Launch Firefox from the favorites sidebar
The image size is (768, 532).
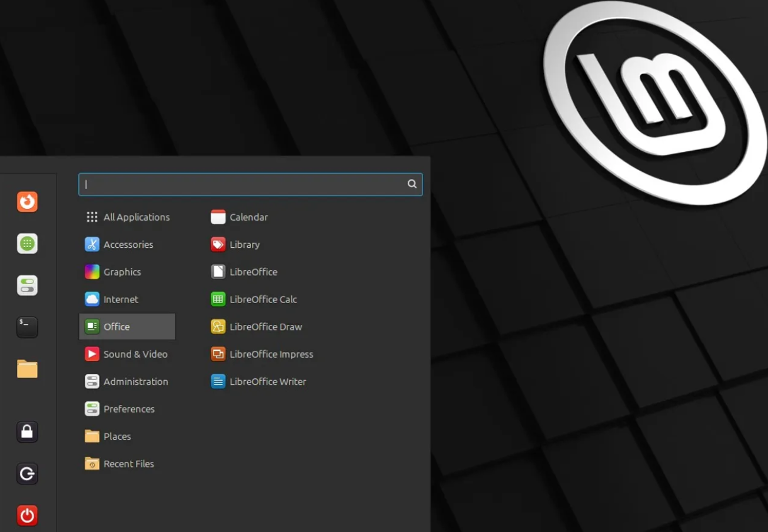point(27,202)
